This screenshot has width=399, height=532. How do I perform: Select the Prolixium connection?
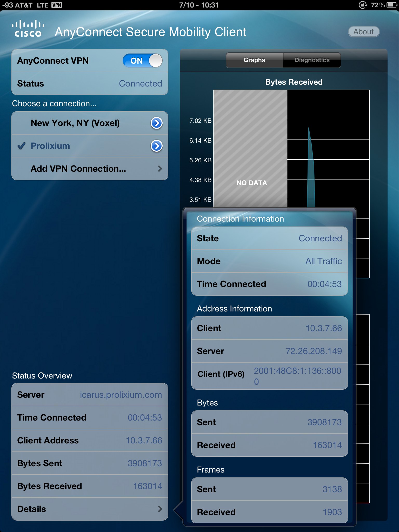(x=90, y=146)
